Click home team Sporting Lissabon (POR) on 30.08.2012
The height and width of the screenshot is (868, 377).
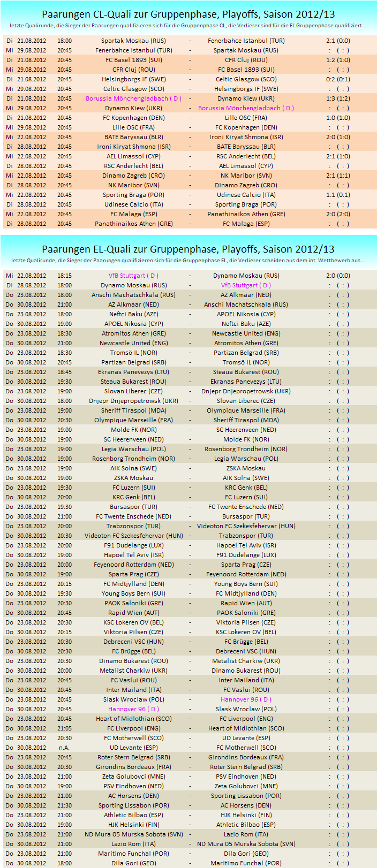[x=133, y=805]
